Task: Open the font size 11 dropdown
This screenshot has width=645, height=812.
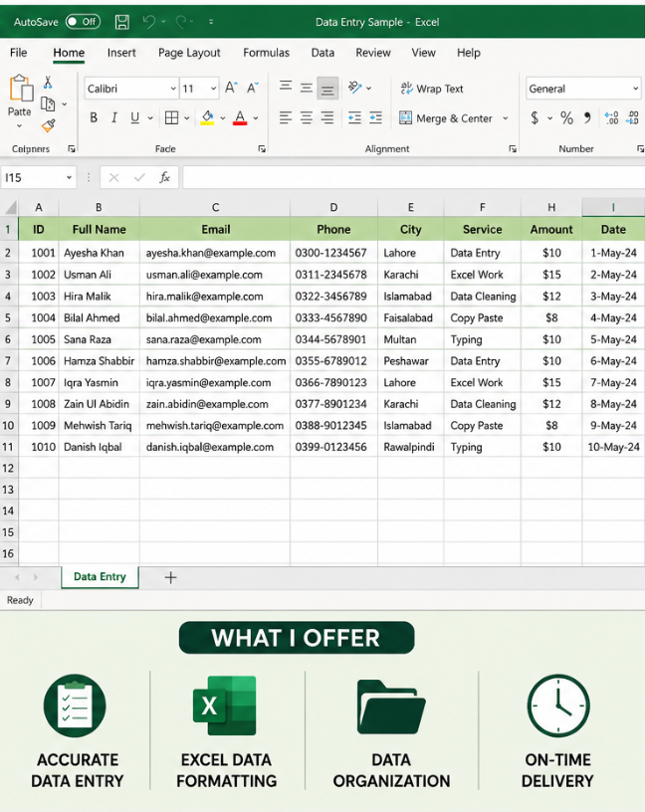Action: point(213,89)
